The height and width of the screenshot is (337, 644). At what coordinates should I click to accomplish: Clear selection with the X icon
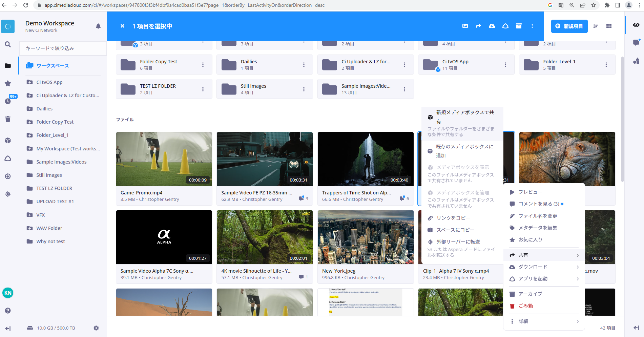pos(123,26)
